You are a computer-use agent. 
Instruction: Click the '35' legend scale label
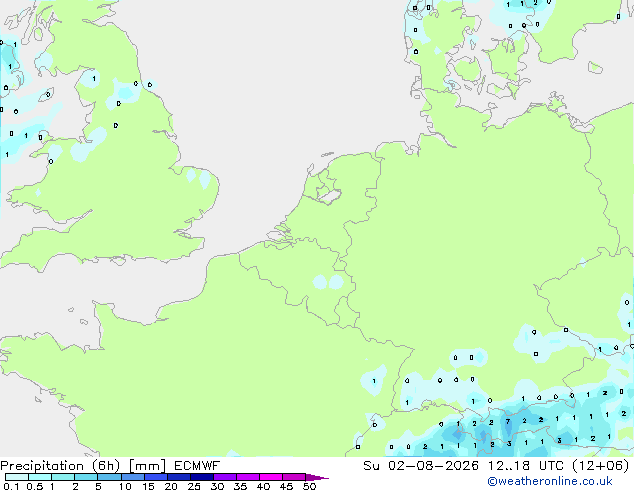coord(240,486)
